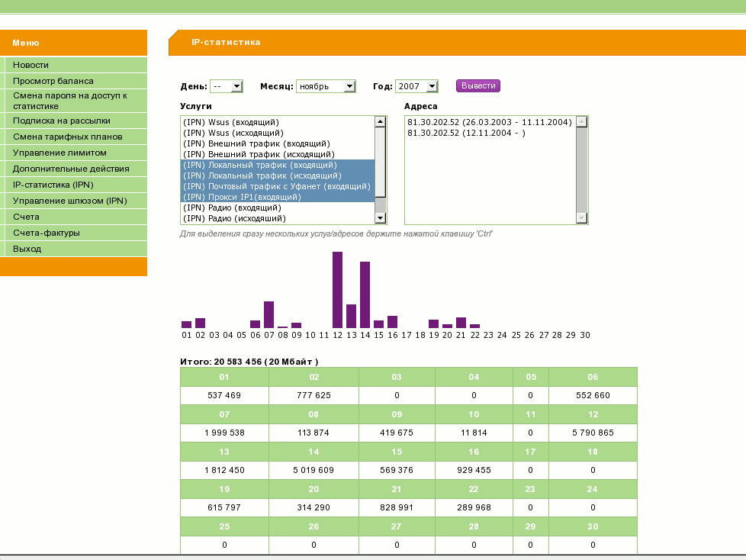
Task: Expand the Год dropdown showing 2007
Action: [x=416, y=86]
